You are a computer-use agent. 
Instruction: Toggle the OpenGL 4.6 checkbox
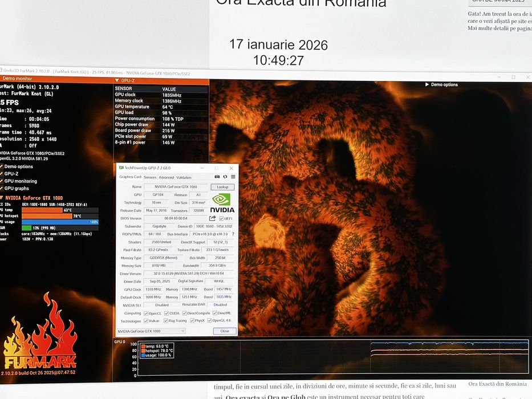(x=209, y=320)
